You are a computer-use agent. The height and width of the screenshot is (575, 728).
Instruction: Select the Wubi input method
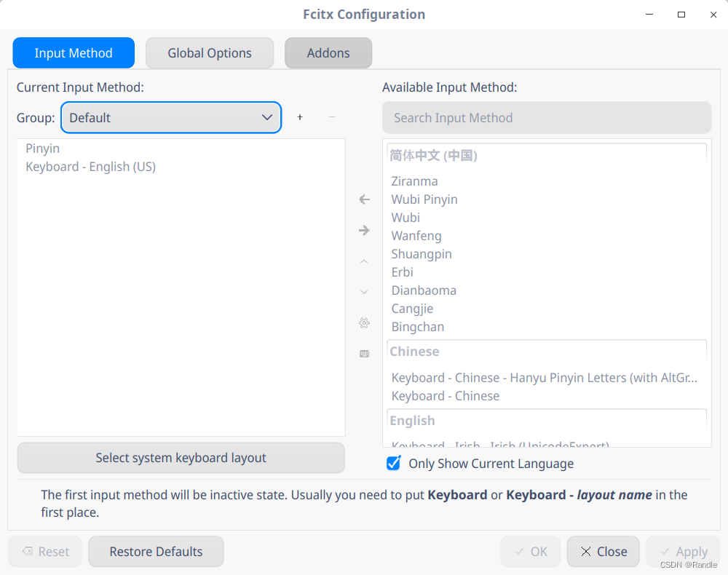point(547,217)
